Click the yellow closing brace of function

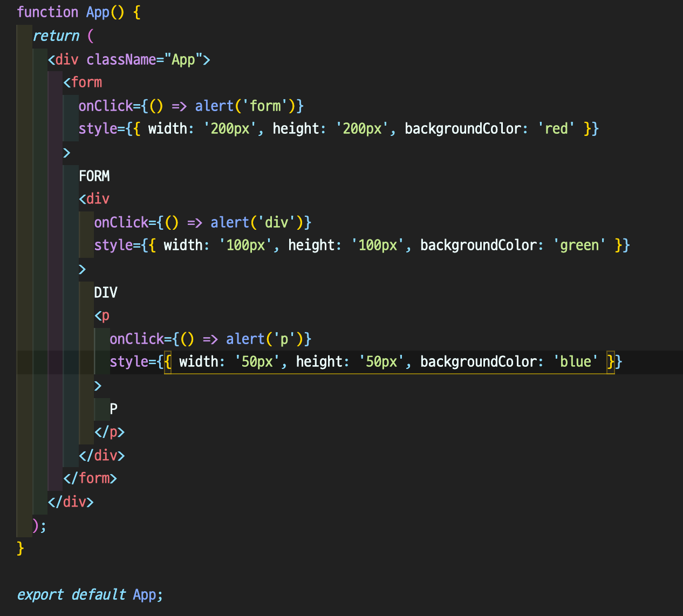(x=21, y=549)
